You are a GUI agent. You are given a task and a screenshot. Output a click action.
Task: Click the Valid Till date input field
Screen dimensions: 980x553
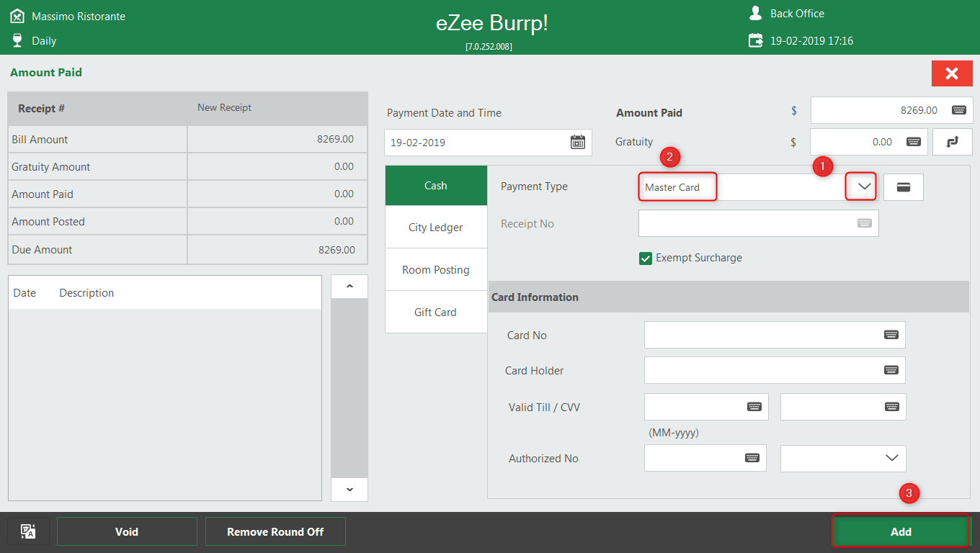coord(706,407)
